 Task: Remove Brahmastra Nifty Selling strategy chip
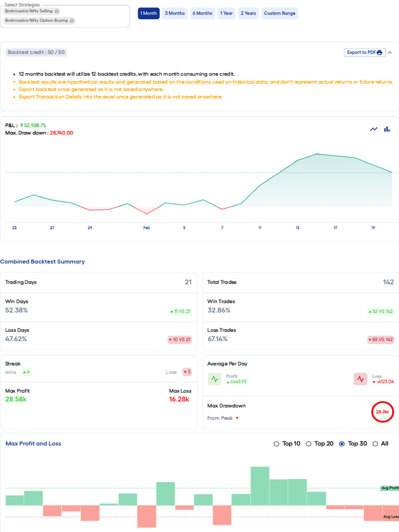click(57, 11)
